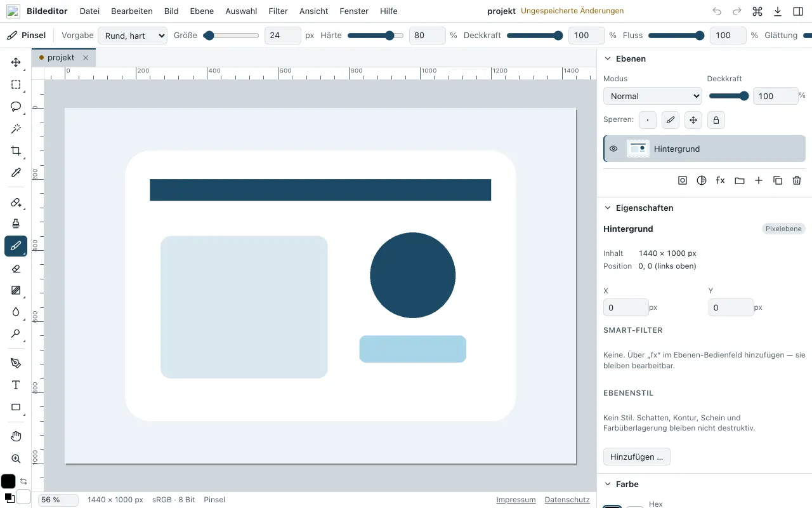
Task: Select the Clone Stamp tool
Action: 16,224
